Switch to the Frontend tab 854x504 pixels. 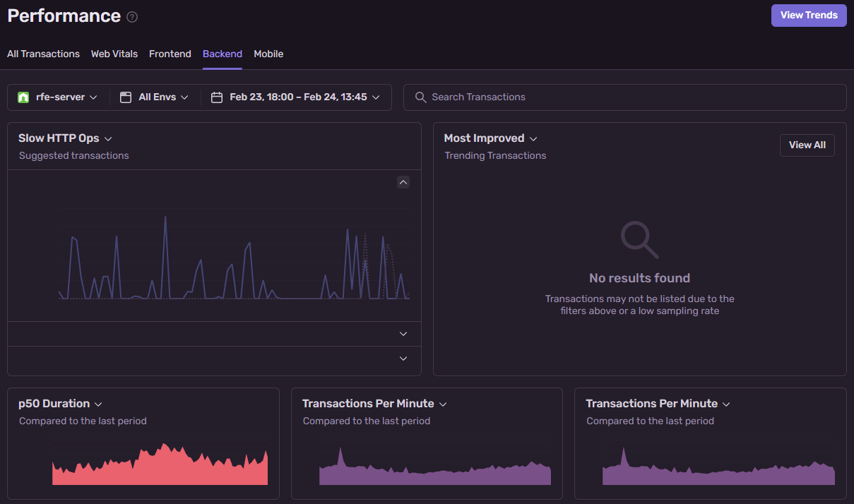(x=170, y=54)
